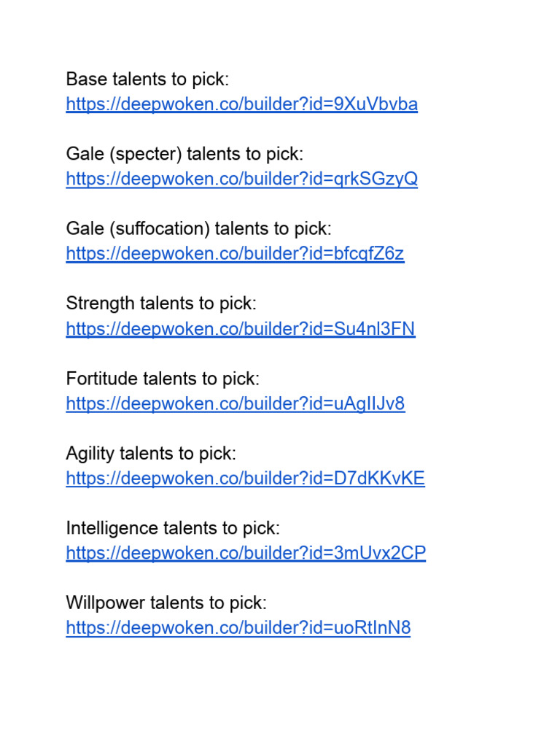The image size is (560, 747).
Task: Click the "Agility talents to pick:" heading
Action: point(151,454)
